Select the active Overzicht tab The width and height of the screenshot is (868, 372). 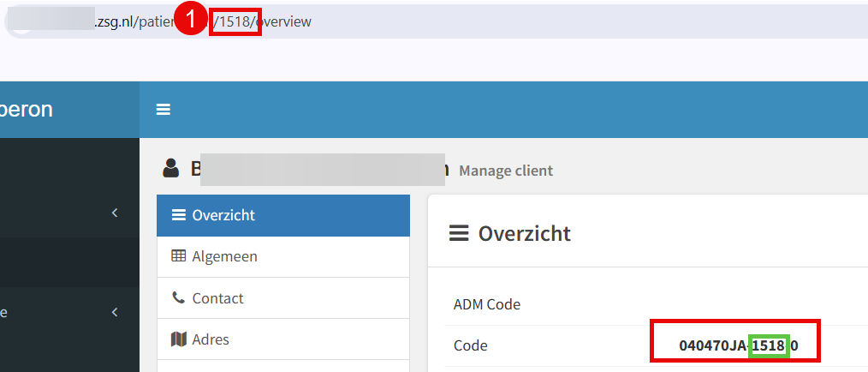(x=283, y=215)
